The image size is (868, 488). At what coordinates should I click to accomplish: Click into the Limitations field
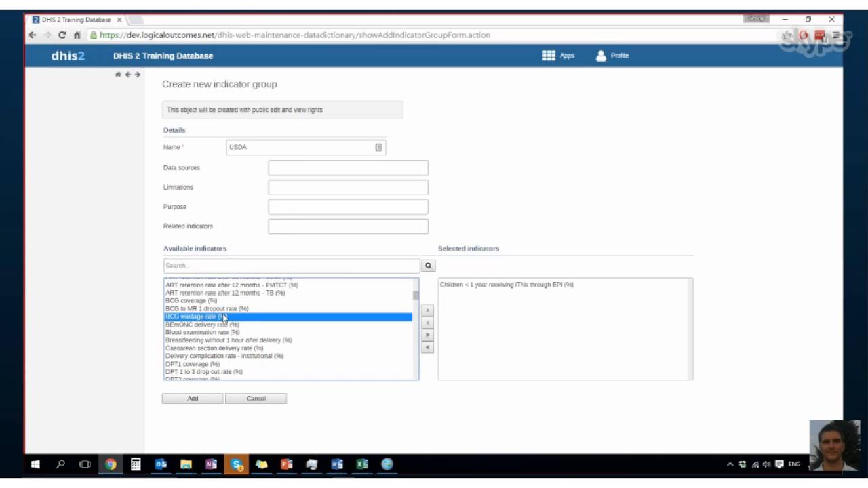tap(348, 187)
